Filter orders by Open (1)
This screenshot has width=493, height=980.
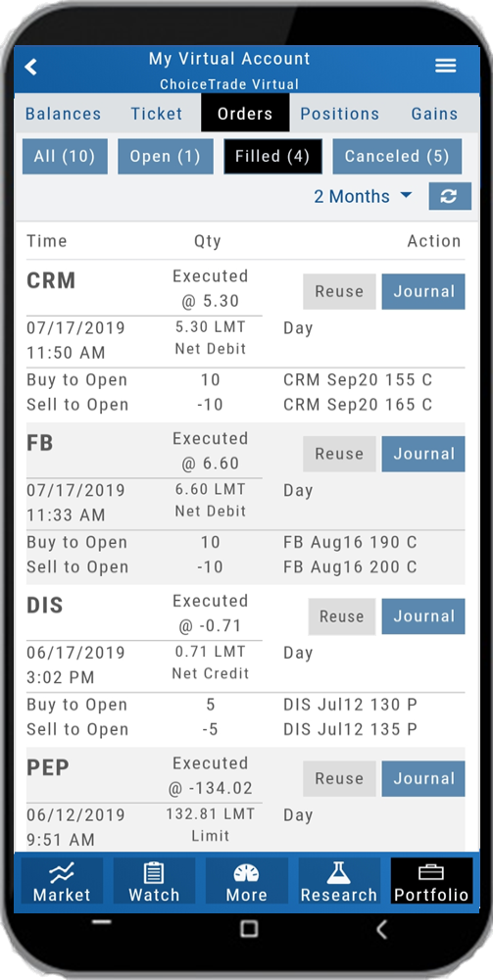click(166, 156)
